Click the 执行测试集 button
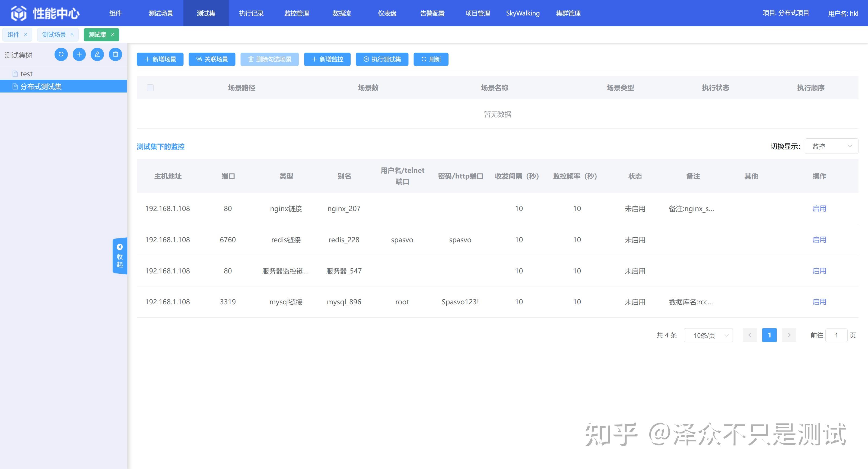868x469 pixels. (x=382, y=59)
